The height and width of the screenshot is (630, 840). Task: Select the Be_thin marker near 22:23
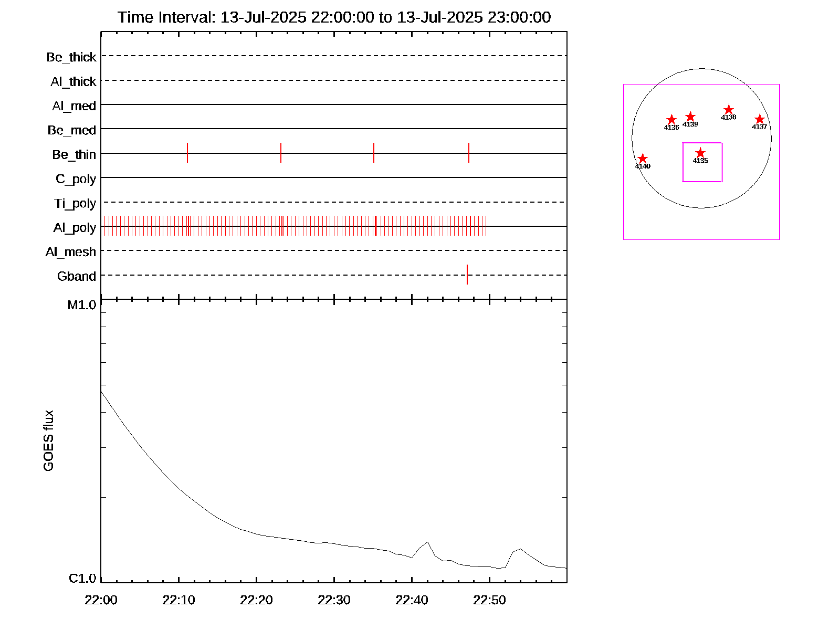(x=281, y=153)
